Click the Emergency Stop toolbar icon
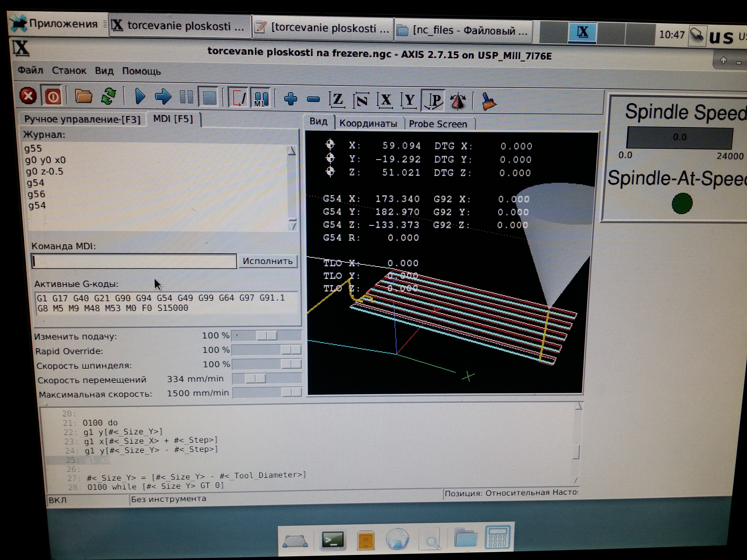This screenshot has height=560, width=747. tap(28, 96)
